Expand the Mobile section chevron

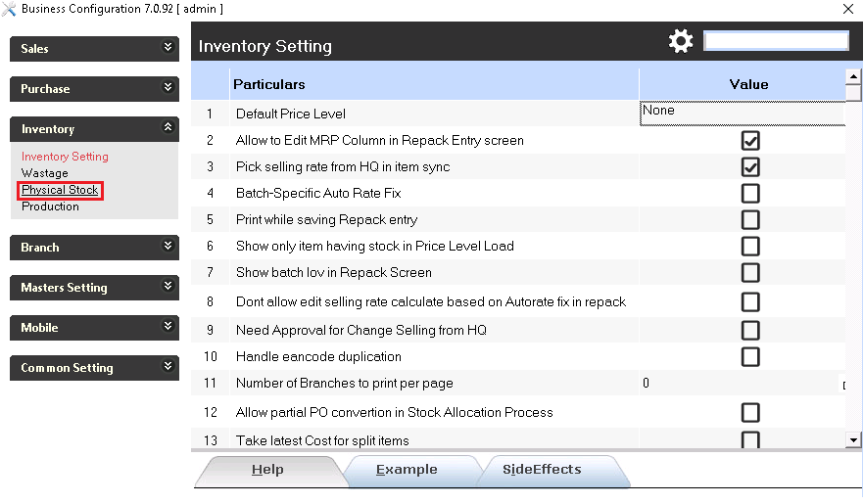pyautogui.click(x=168, y=327)
